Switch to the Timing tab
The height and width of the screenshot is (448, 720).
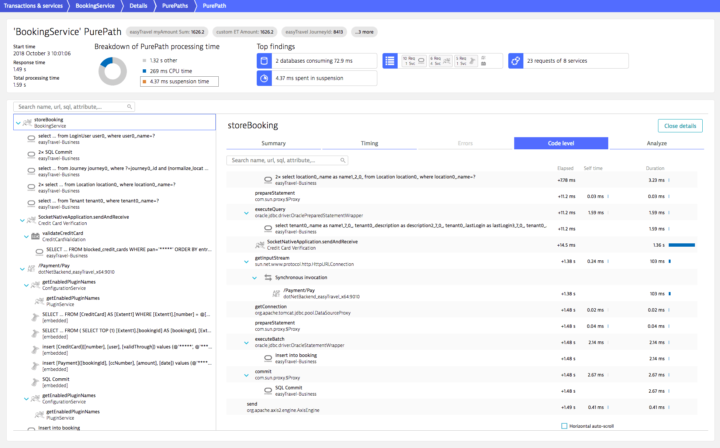pyautogui.click(x=369, y=143)
